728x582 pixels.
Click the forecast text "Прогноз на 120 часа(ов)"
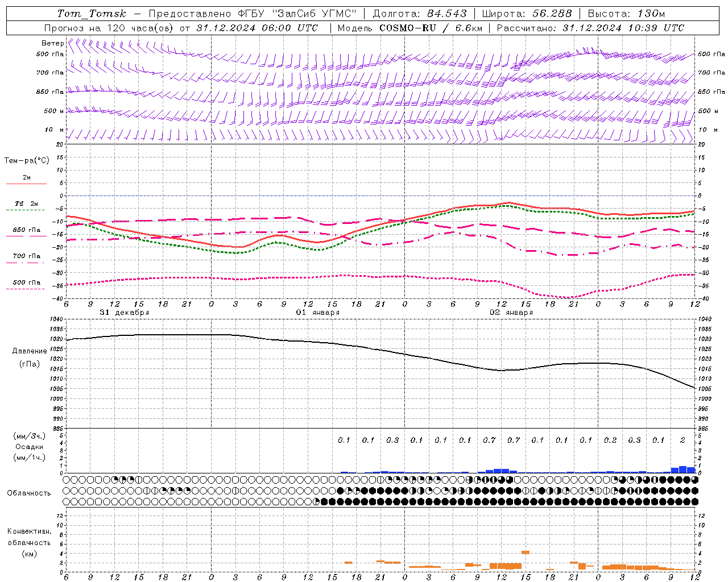point(109,28)
